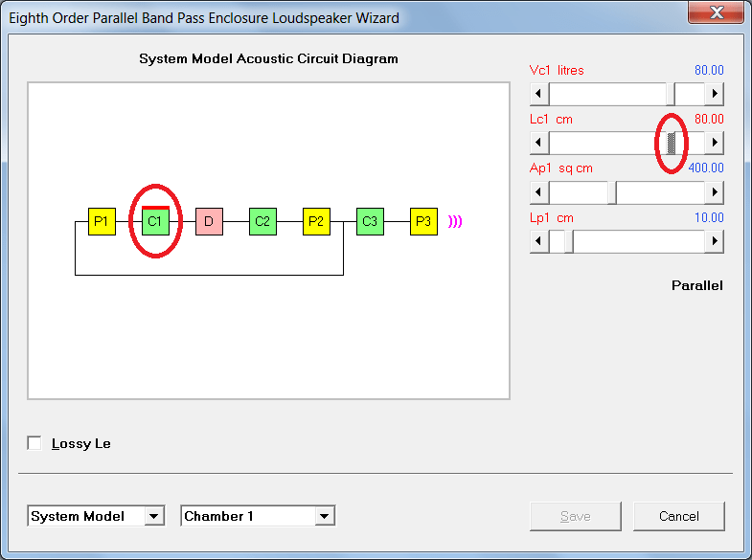
Task: Select the P1 port block in diagram
Action: pyautogui.click(x=102, y=221)
